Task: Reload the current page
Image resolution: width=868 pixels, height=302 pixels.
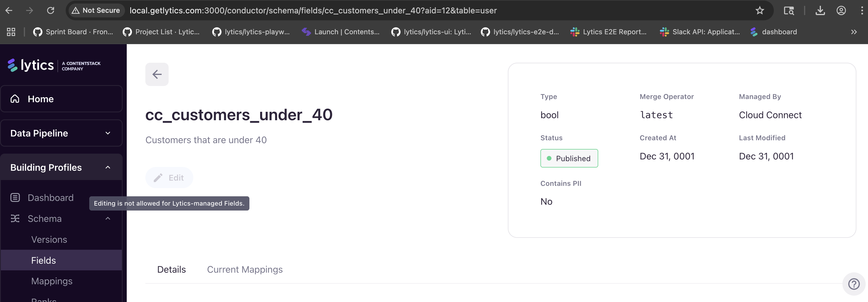Action: click(51, 10)
